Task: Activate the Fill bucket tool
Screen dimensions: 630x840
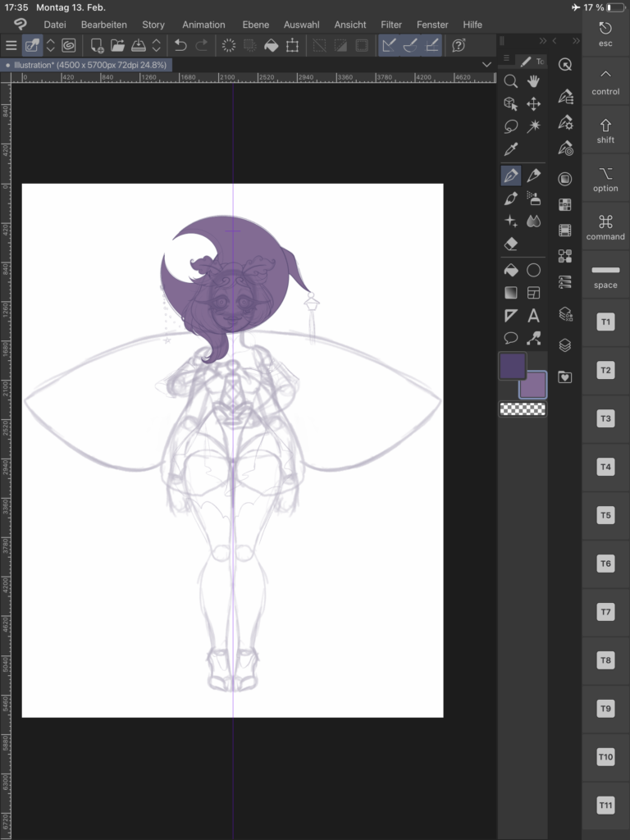Action: pos(510,270)
